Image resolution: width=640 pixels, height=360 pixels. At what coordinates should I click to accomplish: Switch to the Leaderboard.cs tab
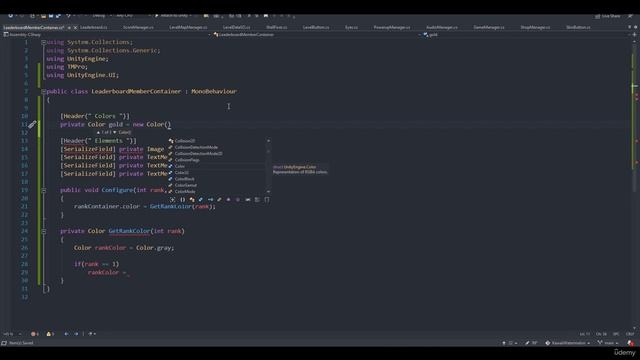pos(93,27)
